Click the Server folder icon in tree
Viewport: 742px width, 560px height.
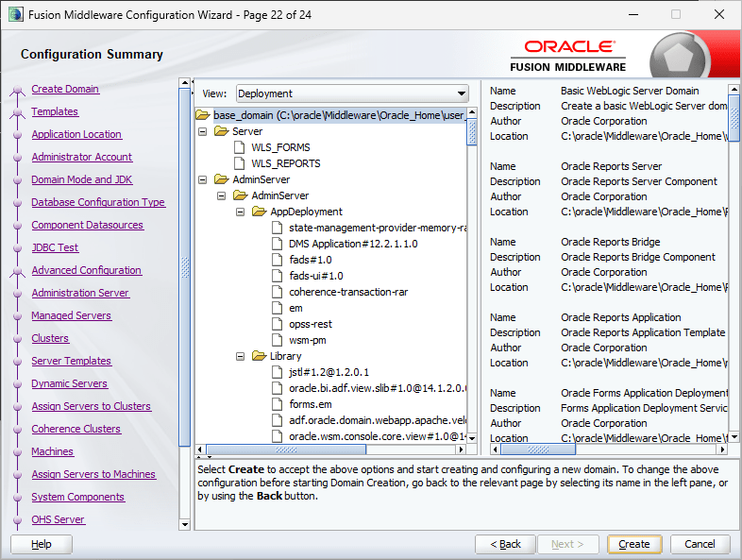[x=222, y=131]
